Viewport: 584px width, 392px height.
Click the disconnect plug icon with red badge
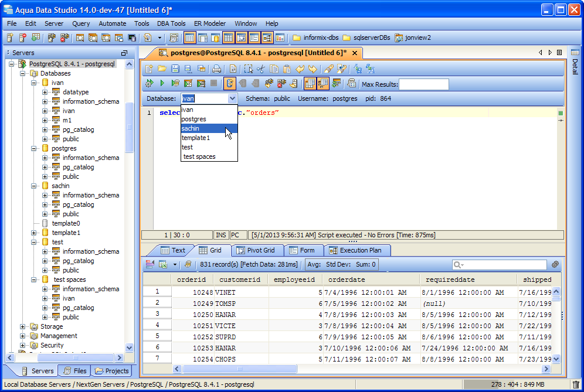281,83
